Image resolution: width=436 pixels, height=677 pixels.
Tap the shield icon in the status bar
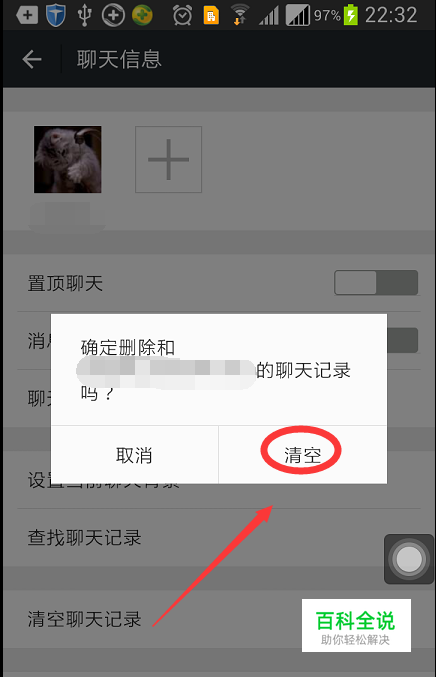[55, 15]
